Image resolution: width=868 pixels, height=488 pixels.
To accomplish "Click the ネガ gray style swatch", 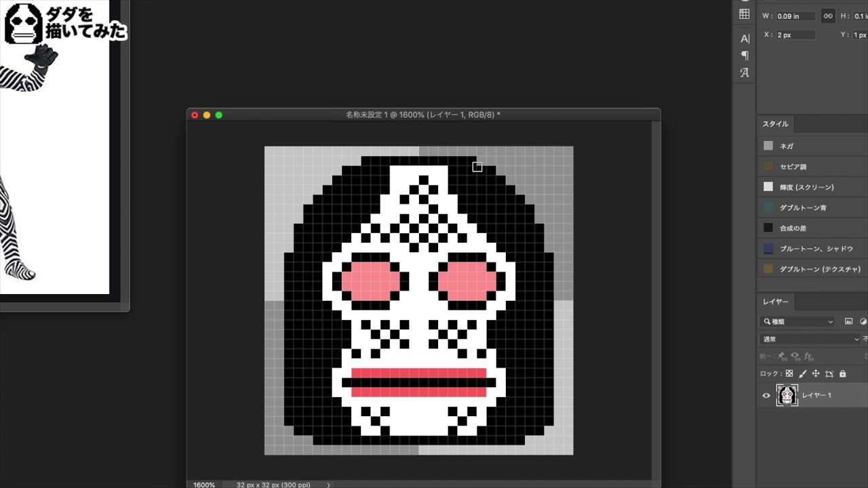I will click(x=768, y=146).
